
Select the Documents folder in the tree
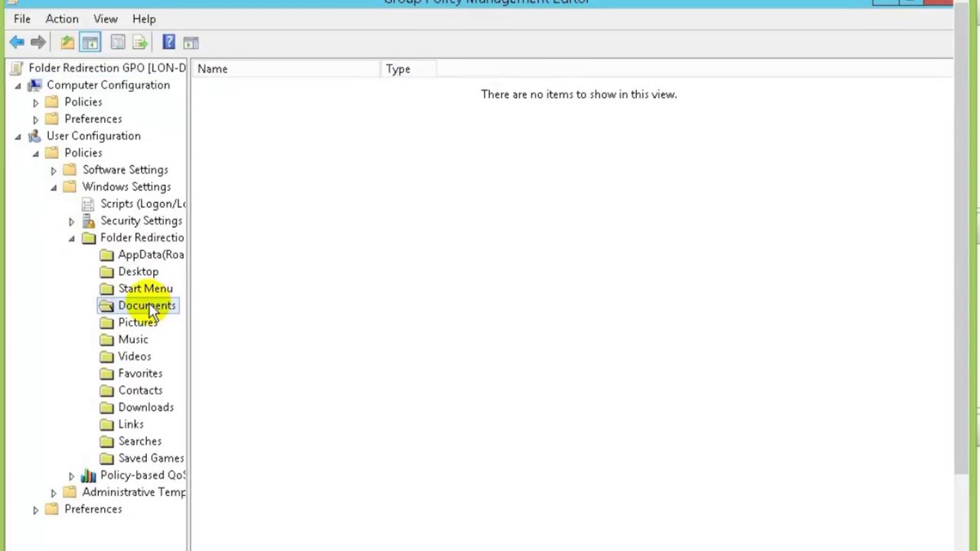click(146, 305)
